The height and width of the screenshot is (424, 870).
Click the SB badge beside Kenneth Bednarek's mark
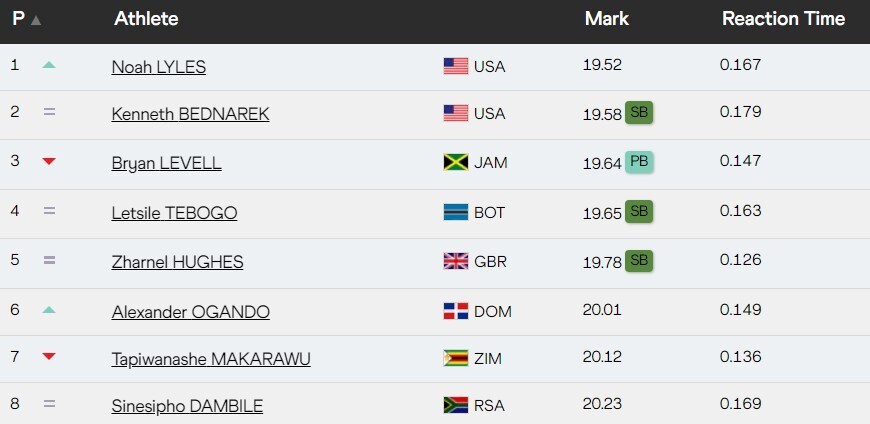click(639, 113)
